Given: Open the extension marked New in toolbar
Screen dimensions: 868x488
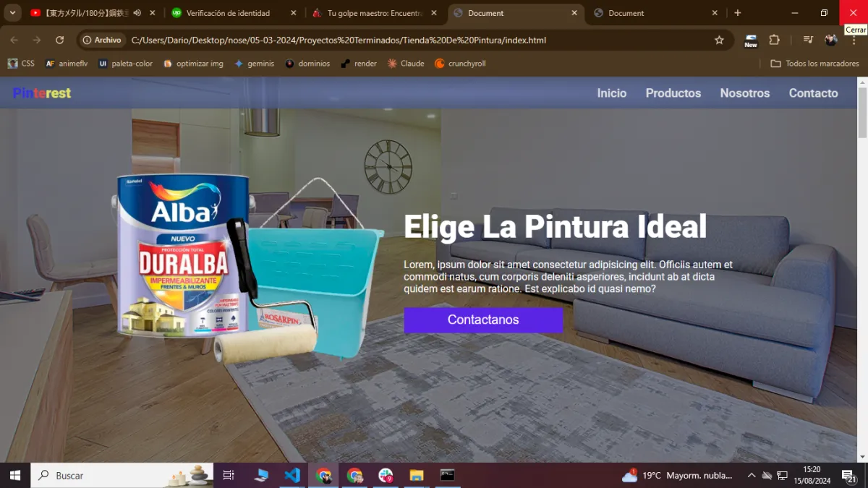Looking at the screenshot, I should pyautogui.click(x=751, y=40).
